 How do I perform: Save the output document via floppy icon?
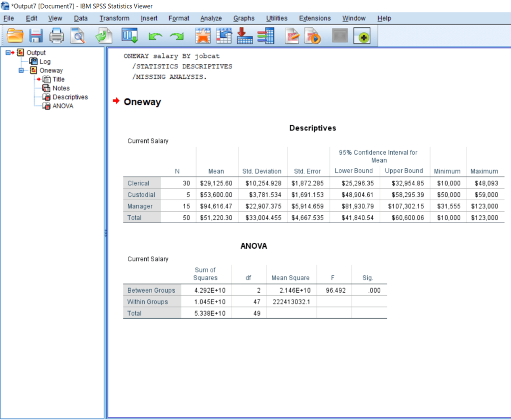pos(36,36)
